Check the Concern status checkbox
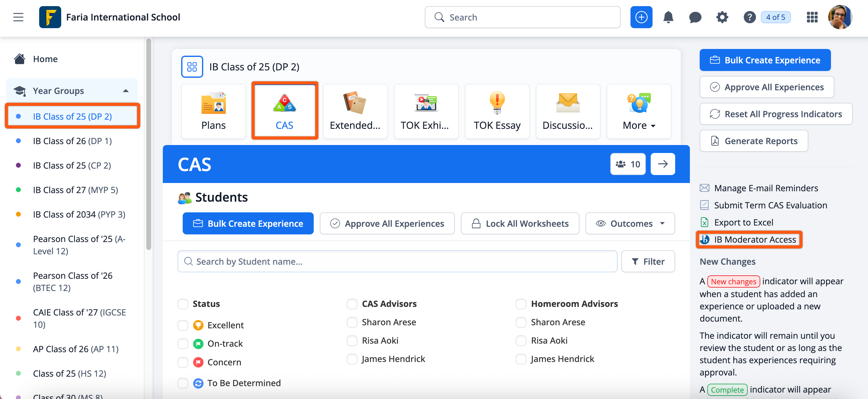 point(183,362)
